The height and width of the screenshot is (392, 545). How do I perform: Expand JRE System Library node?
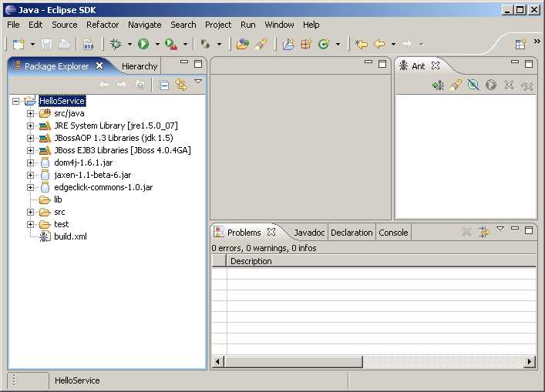tap(30, 126)
